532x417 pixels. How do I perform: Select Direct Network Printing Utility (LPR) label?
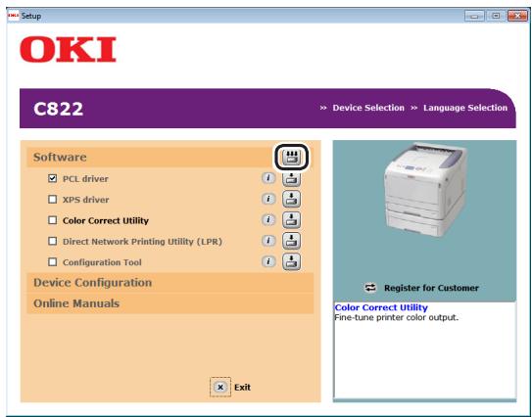tap(142, 242)
